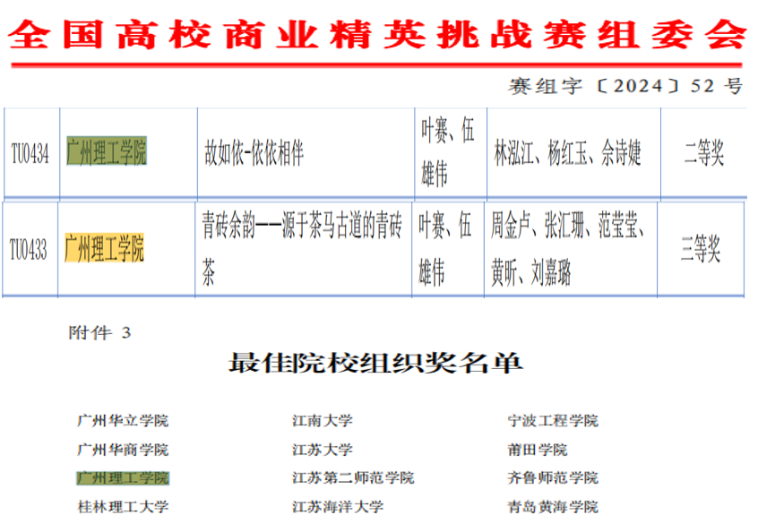Viewport: 758px width, 532px height.
Task: Click the 附件 3 label
Action: click(x=99, y=332)
